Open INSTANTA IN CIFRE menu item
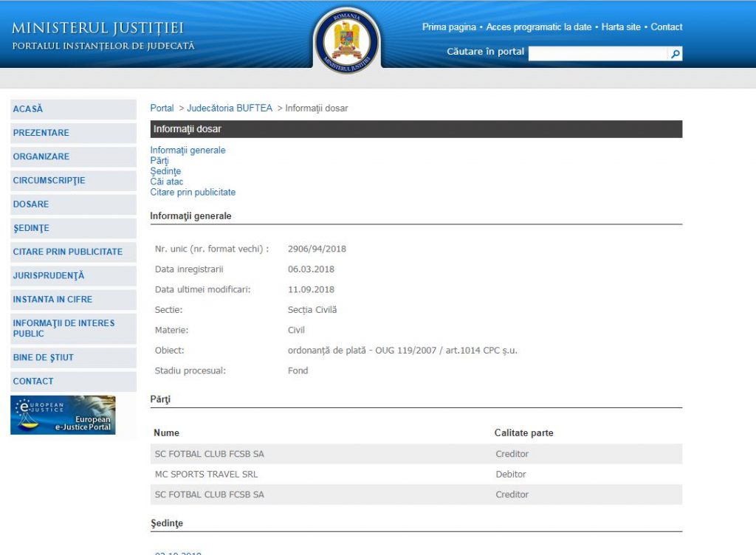 tap(52, 300)
